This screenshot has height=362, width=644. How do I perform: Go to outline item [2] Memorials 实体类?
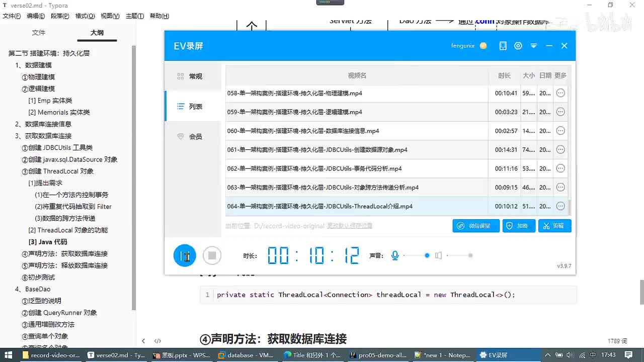coord(59,112)
